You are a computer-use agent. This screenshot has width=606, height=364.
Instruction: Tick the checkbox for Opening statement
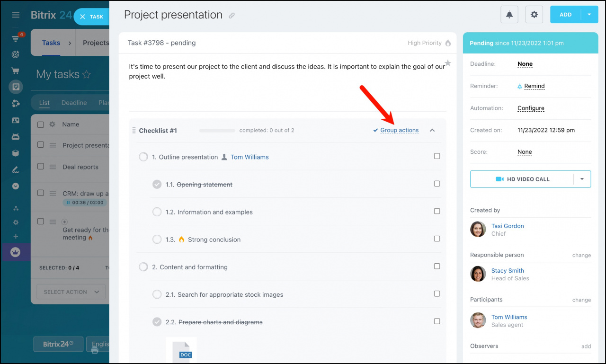pyautogui.click(x=437, y=184)
